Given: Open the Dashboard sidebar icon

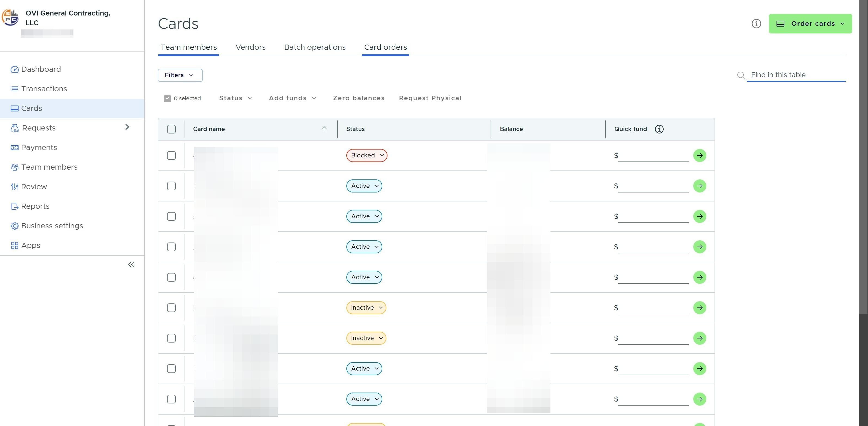Looking at the screenshot, I should pos(14,69).
